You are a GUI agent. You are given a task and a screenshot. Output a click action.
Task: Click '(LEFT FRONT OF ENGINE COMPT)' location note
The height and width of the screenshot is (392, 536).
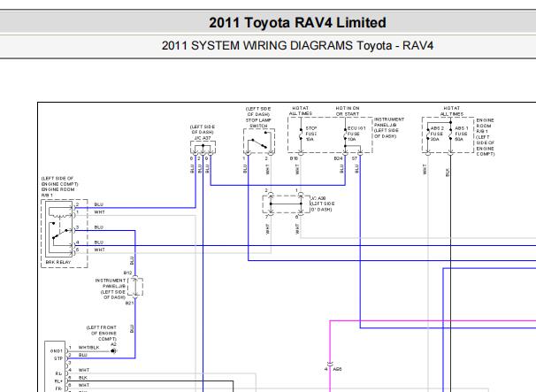coord(102,334)
